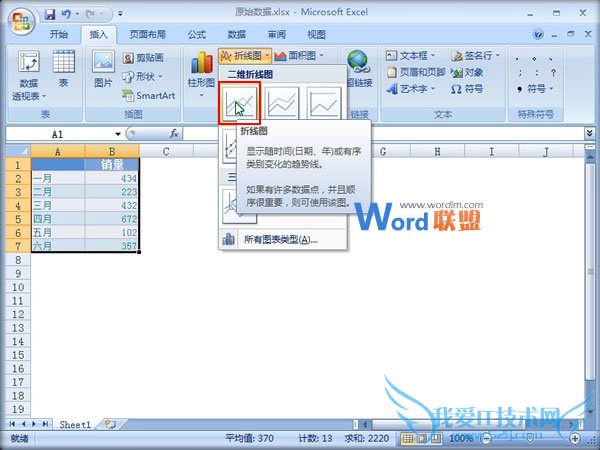Click the insert new worksheet tab icon
The width and height of the screenshot is (600, 450).
[110, 424]
